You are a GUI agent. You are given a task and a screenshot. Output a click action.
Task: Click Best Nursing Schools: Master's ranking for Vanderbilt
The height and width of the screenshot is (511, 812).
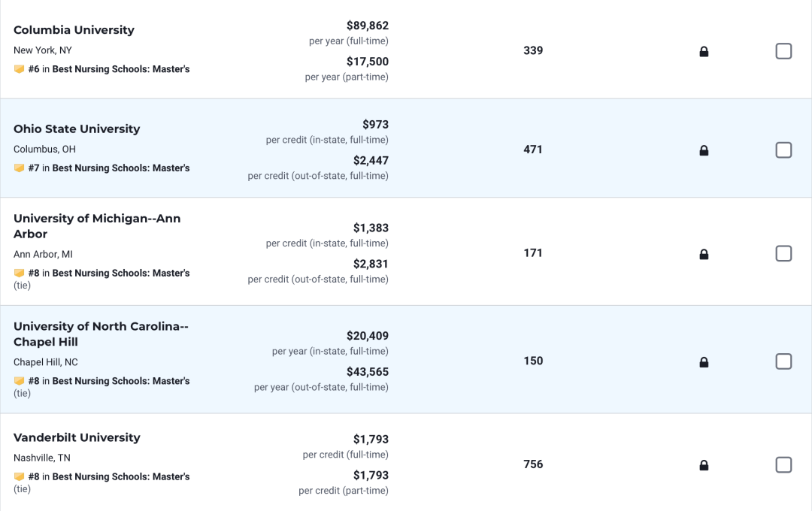[120, 476]
